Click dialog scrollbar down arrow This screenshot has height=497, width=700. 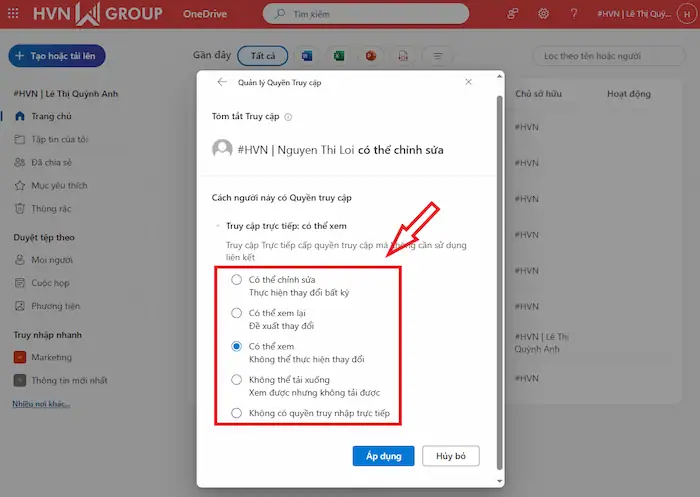coord(500,481)
